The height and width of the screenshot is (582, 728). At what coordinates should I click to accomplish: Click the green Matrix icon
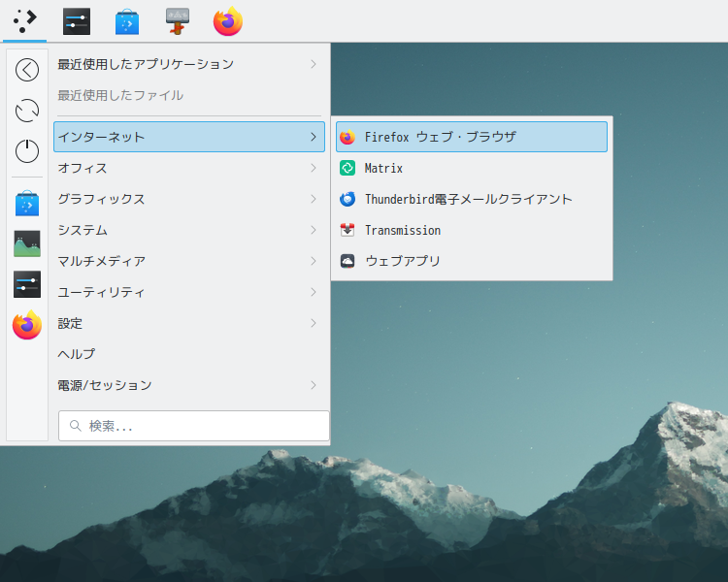click(347, 168)
